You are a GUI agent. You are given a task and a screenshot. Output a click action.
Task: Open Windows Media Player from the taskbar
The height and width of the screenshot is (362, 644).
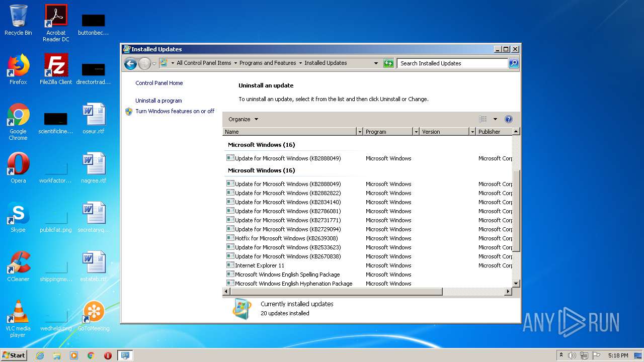74,355
